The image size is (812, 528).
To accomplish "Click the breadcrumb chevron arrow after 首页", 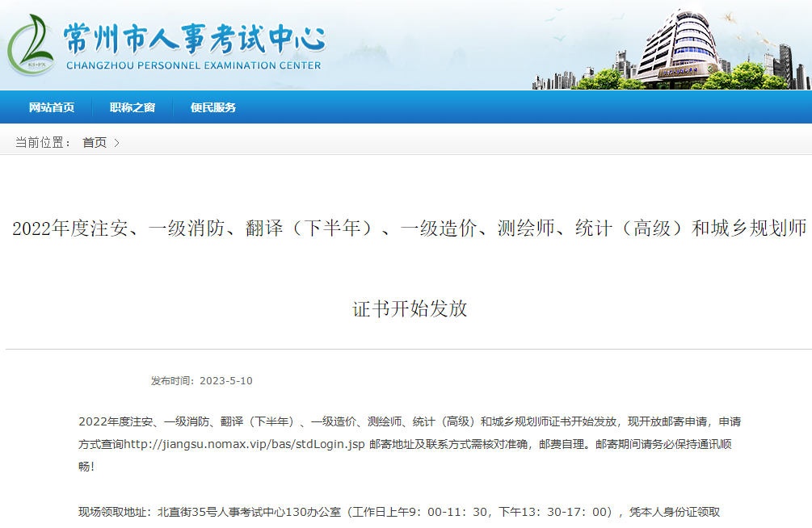I will pos(116,143).
